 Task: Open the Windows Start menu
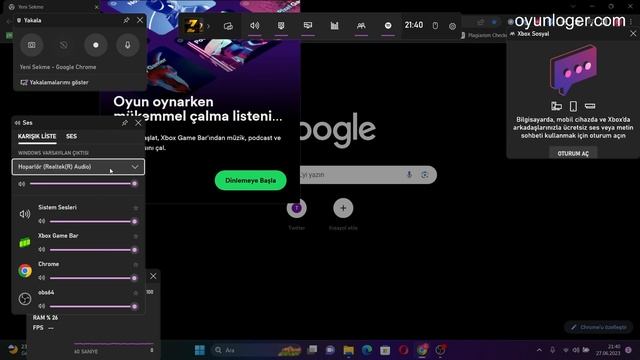click(200, 350)
